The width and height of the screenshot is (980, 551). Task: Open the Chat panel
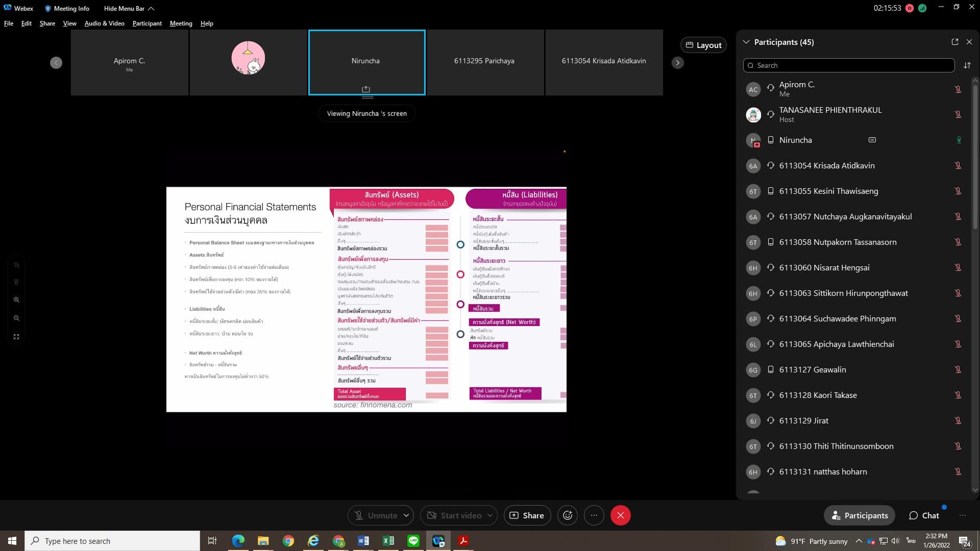click(924, 515)
